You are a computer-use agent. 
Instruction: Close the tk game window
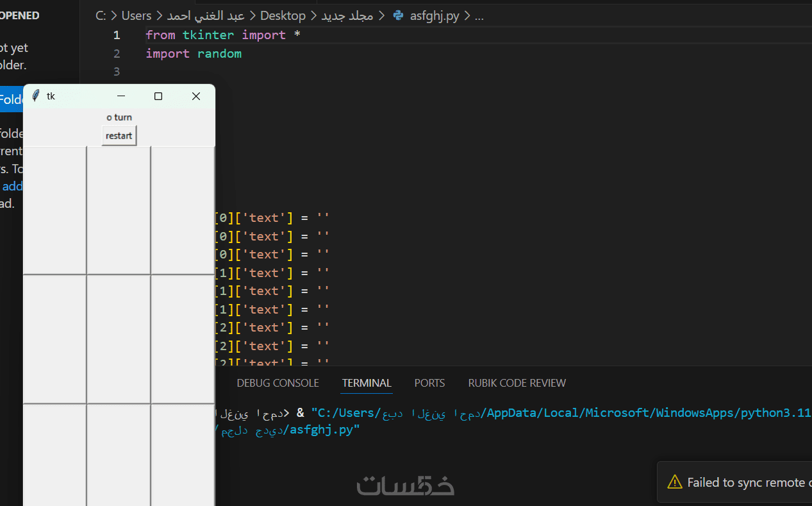[x=196, y=96]
